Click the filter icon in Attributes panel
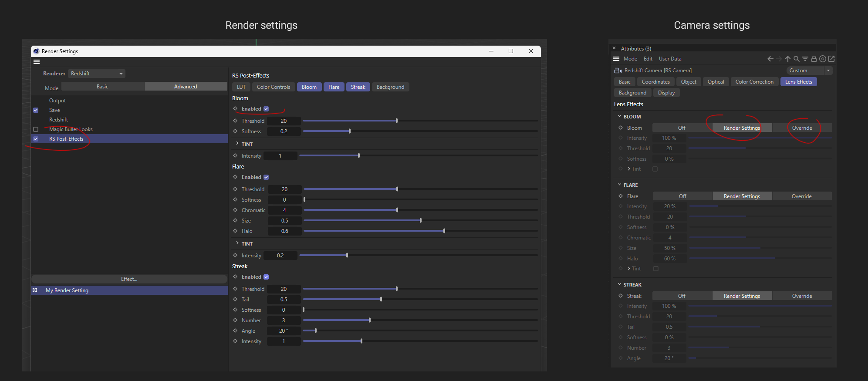868x381 pixels. coord(805,59)
